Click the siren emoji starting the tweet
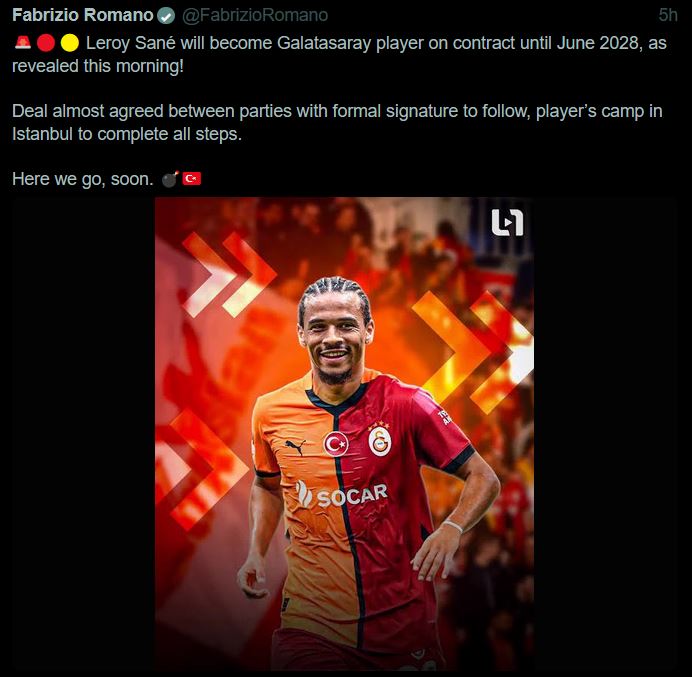This screenshot has width=692, height=677. click(23, 43)
